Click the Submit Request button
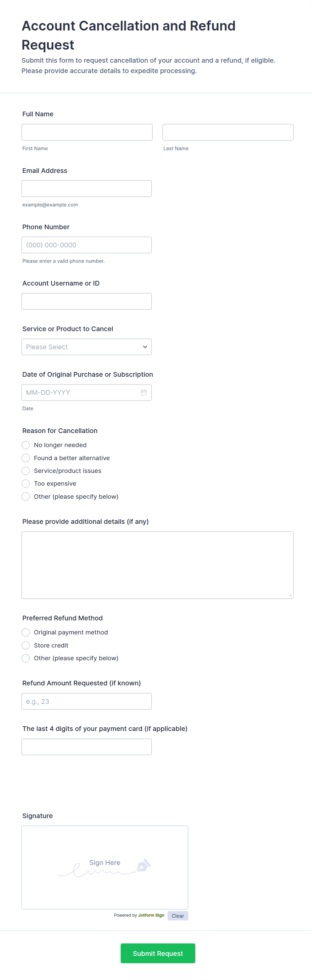 point(158,953)
